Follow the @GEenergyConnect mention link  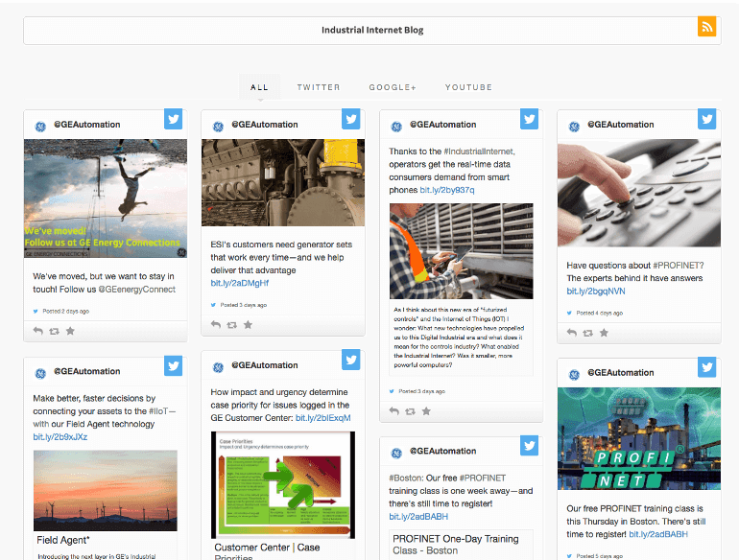(136, 290)
